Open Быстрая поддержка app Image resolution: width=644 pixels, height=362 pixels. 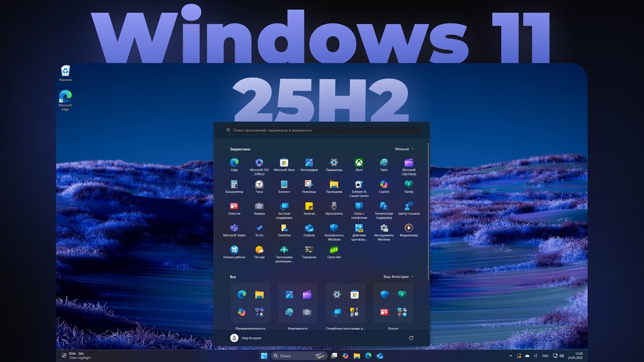click(284, 210)
